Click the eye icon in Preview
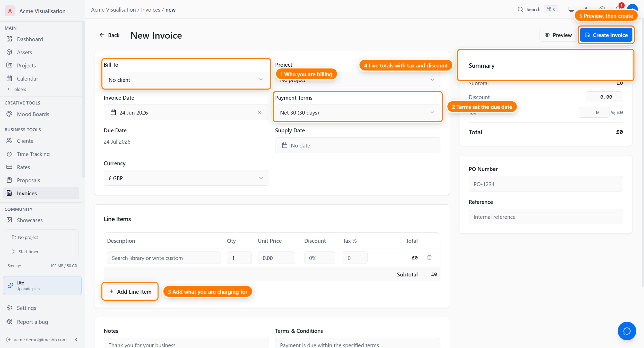Screen dimensions: 644x348 pyautogui.click(x=547, y=35)
